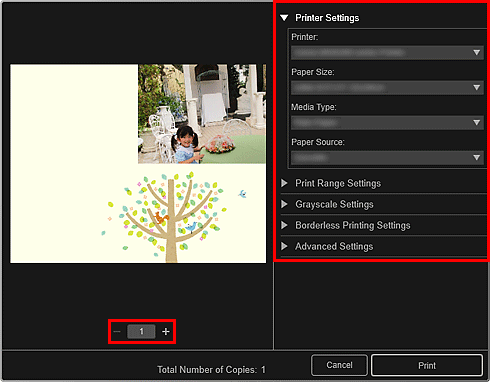Expand Borderless Printing Settings
The width and height of the screenshot is (490, 382).
click(x=284, y=225)
